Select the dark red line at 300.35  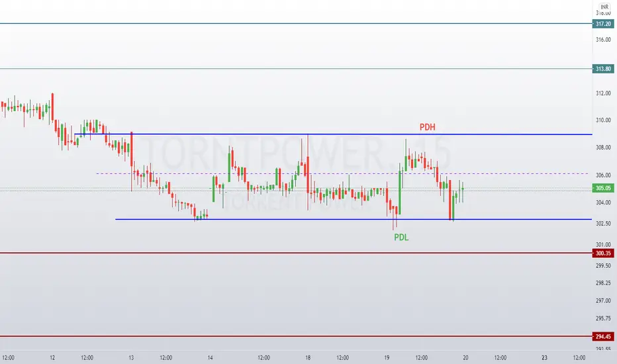(x=296, y=253)
